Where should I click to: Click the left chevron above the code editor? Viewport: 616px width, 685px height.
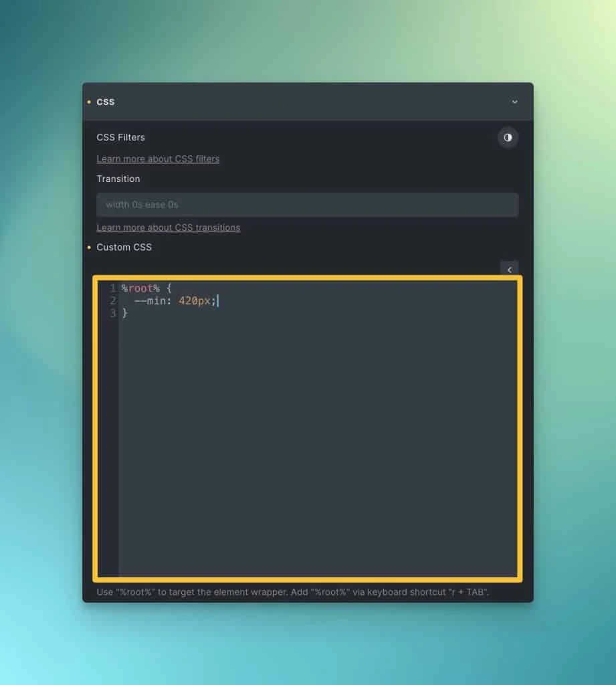(x=510, y=270)
